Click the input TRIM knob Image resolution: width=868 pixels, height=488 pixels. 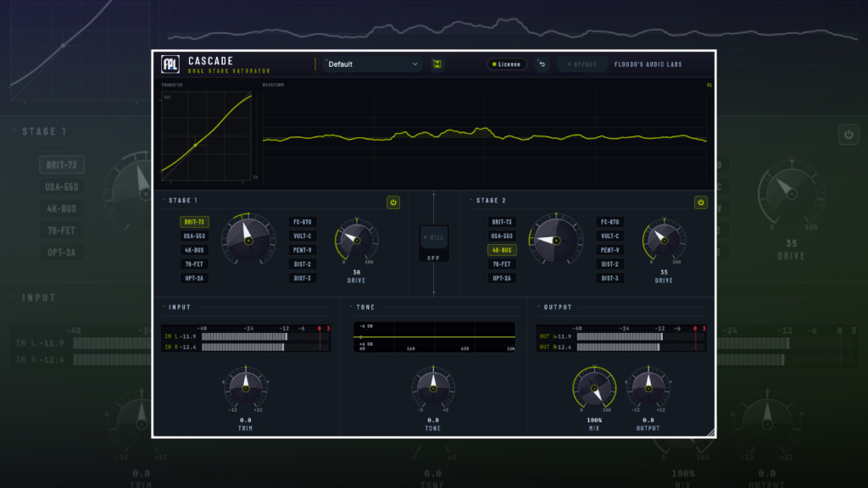246,388
